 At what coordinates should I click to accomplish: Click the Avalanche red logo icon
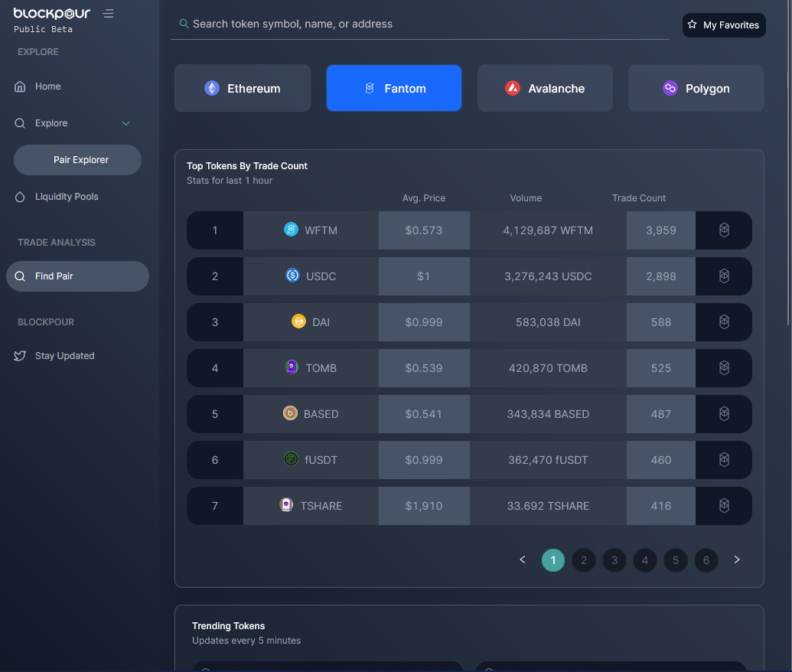pyautogui.click(x=513, y=88)
